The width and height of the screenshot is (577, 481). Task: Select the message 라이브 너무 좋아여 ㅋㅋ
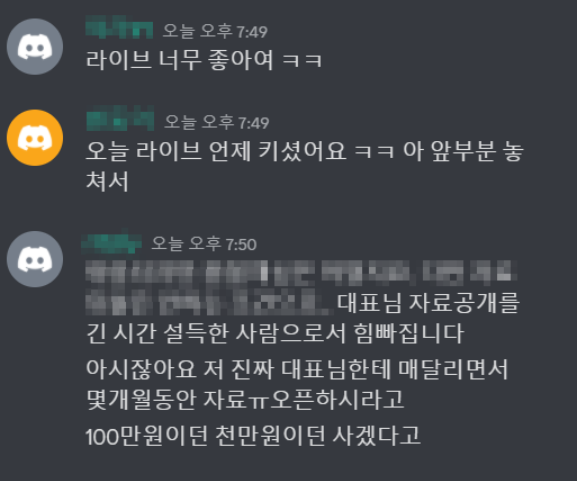tap(204, 60)
